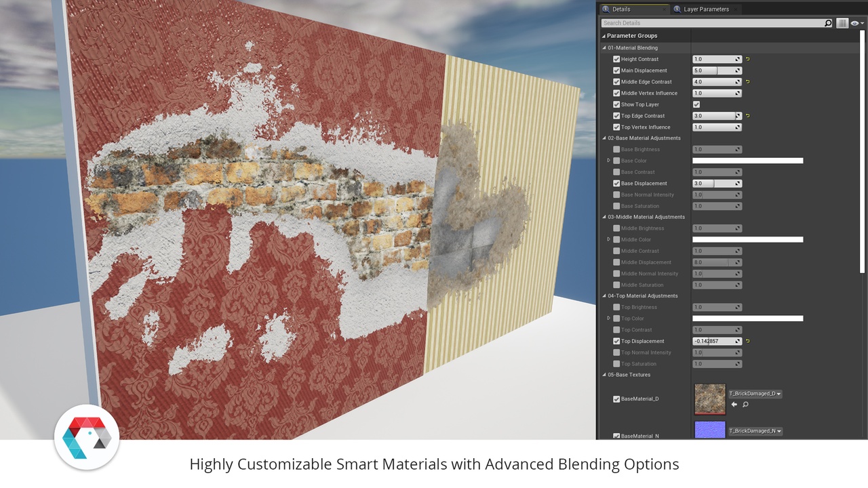Use selected asset arrow for BaseMaterial_D
The image size is (868, 488).
734,405
